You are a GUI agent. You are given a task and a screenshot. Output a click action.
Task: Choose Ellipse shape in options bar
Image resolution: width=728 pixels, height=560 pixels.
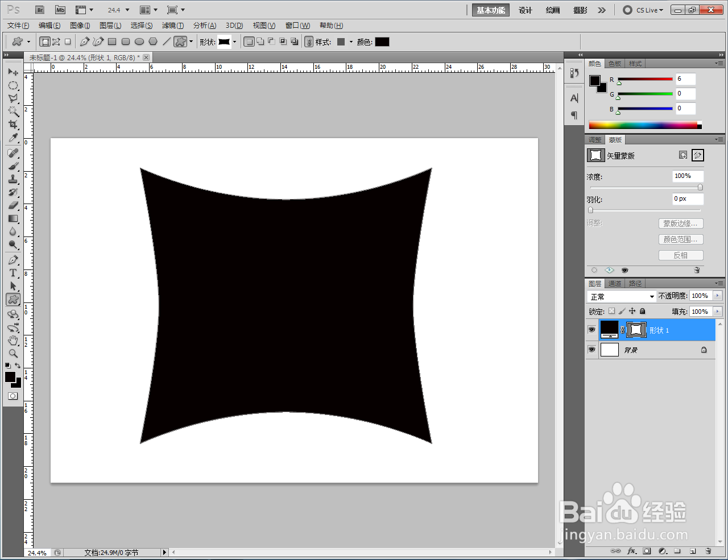pyautogui.click(x=139, y=42)
